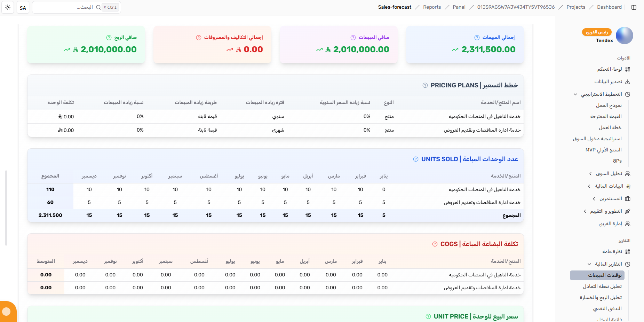Click the التخطيط الاستراتيجي chart icon
The image size is (644, 322).
628,94
